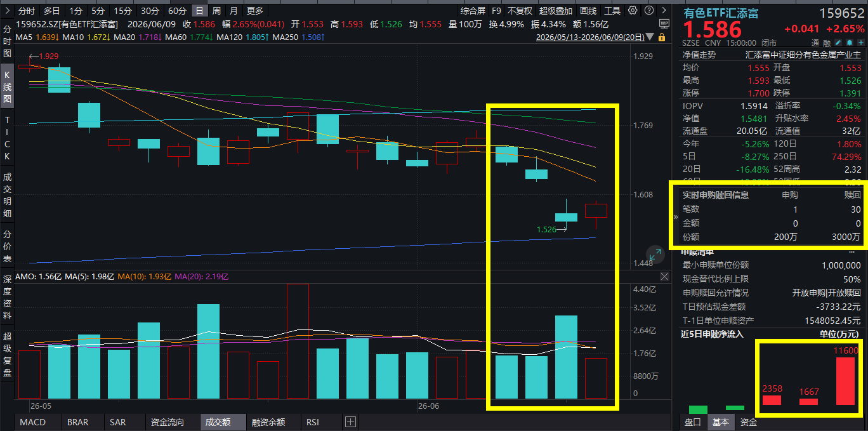Expand toolbar with right chevron arrow

coord(664,10)
